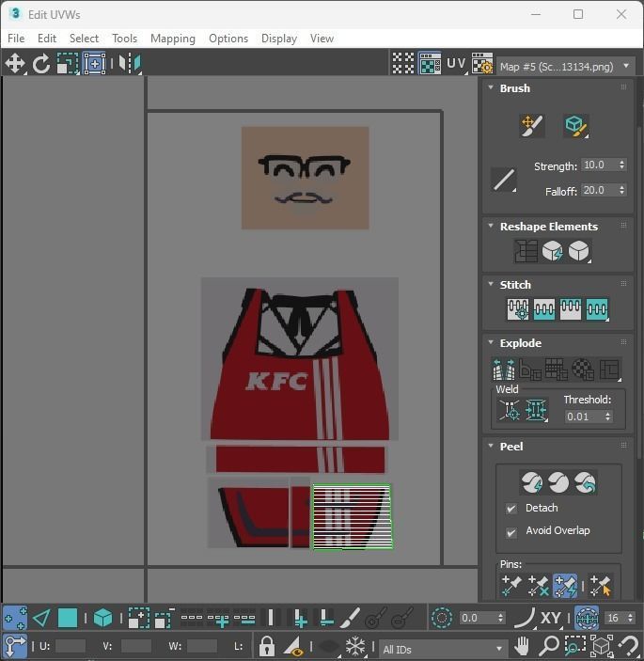This screenshot has width=644, height=661.
Task: Click Relax Until Flat icon
Action: [x=552, y=251]
